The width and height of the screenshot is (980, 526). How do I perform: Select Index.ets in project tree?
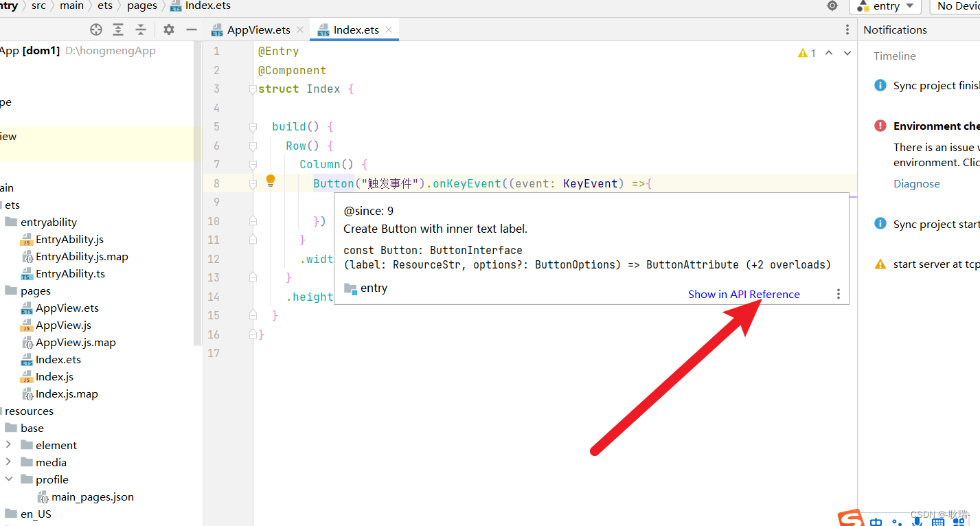tap(58, 359)
